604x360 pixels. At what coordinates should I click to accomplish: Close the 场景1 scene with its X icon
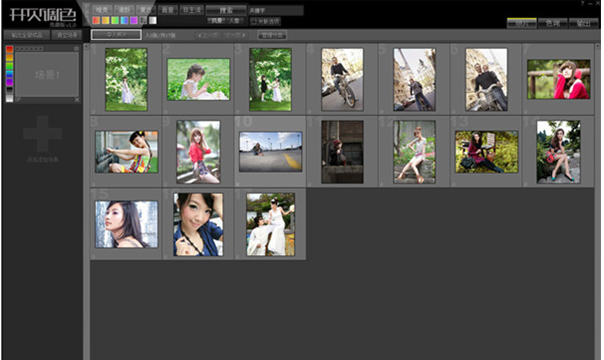pyautogui.click(x=77, y=100)
